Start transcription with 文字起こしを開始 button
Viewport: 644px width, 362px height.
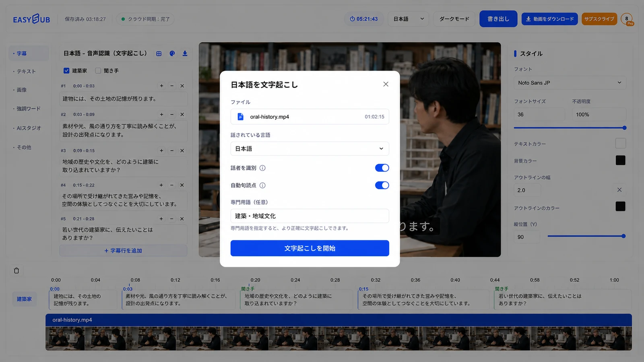tap(310, 248)
